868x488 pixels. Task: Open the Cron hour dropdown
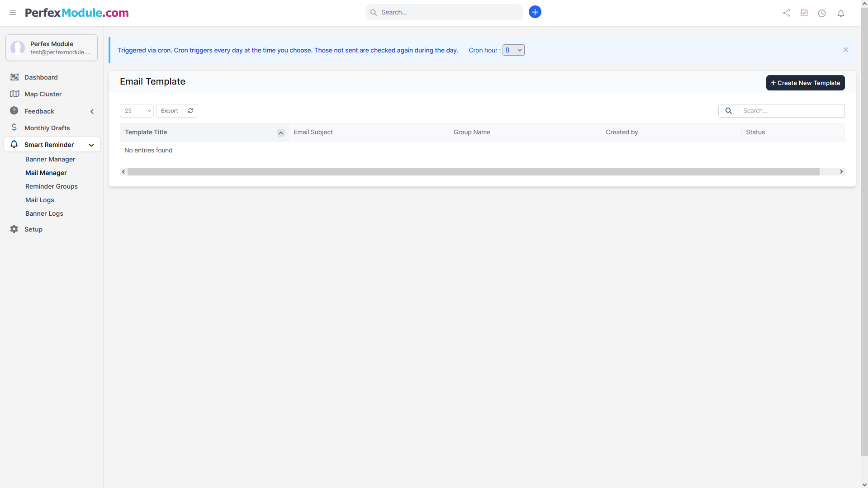[x=513, y=50]
